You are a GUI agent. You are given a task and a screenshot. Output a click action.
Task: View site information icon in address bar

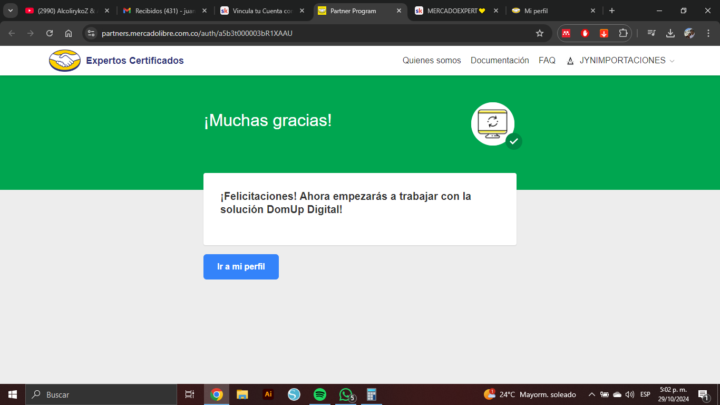pos(91,33)
